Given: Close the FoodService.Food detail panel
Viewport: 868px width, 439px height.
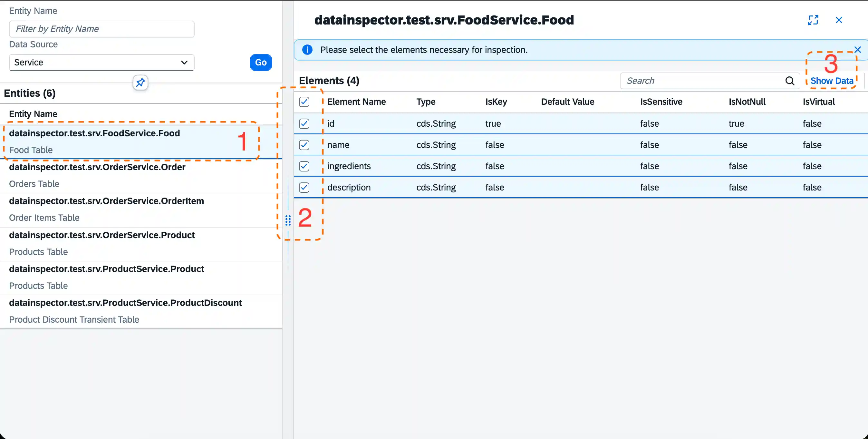Looking at the screenshot, I should (839, 20).
